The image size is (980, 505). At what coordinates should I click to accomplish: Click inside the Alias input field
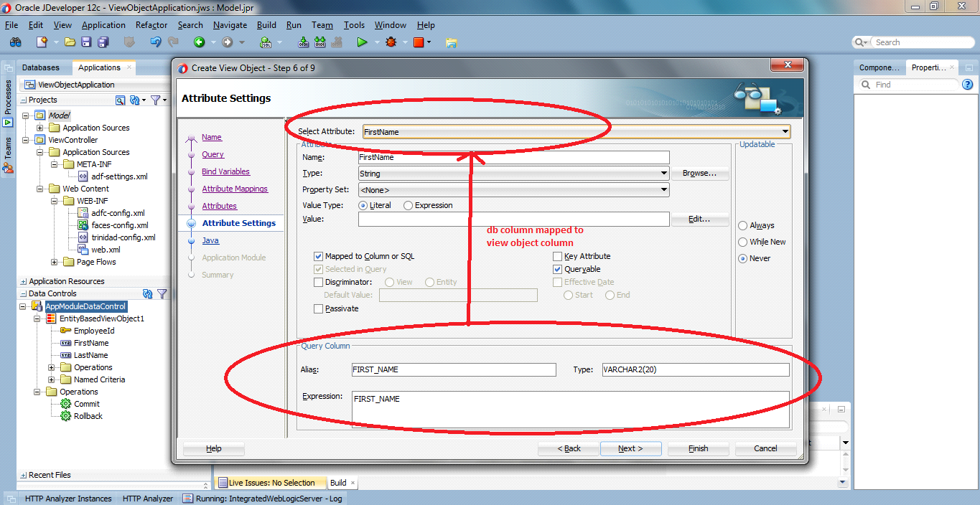[x=452, y=369]
